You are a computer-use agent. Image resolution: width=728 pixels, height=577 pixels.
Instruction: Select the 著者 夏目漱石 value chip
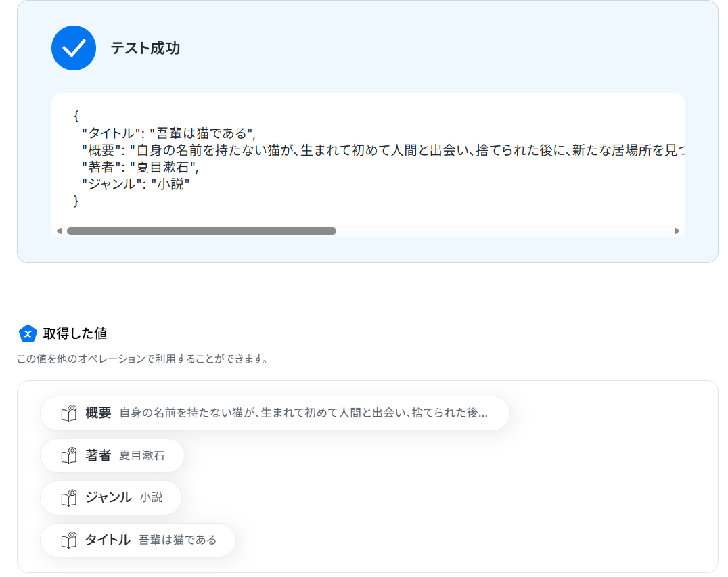point(112,455)
